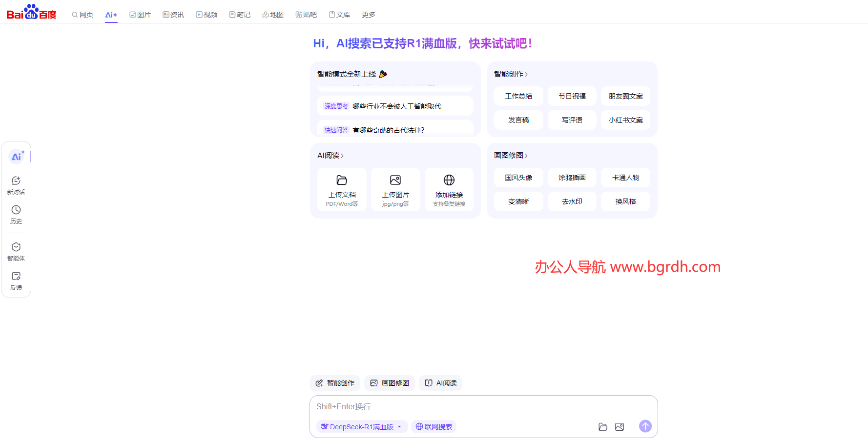Enable 联网搜索 web search mode
Screen dimensions: 868x440
pyautogui.click(x=434, y=426)
